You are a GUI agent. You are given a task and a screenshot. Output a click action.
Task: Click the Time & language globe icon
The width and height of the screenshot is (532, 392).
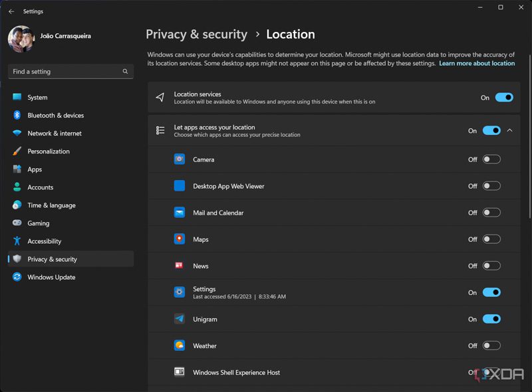point(17,205)
